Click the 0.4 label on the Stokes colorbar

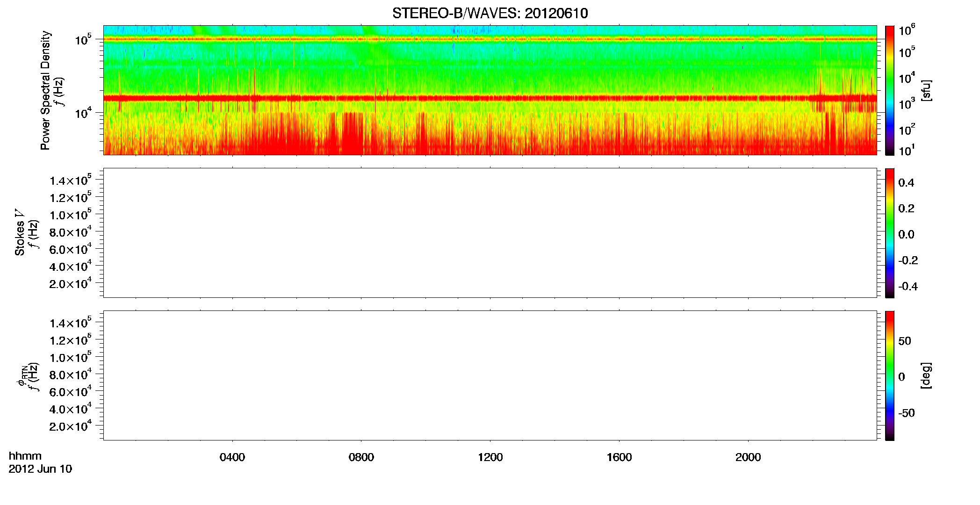coord(906,183)
